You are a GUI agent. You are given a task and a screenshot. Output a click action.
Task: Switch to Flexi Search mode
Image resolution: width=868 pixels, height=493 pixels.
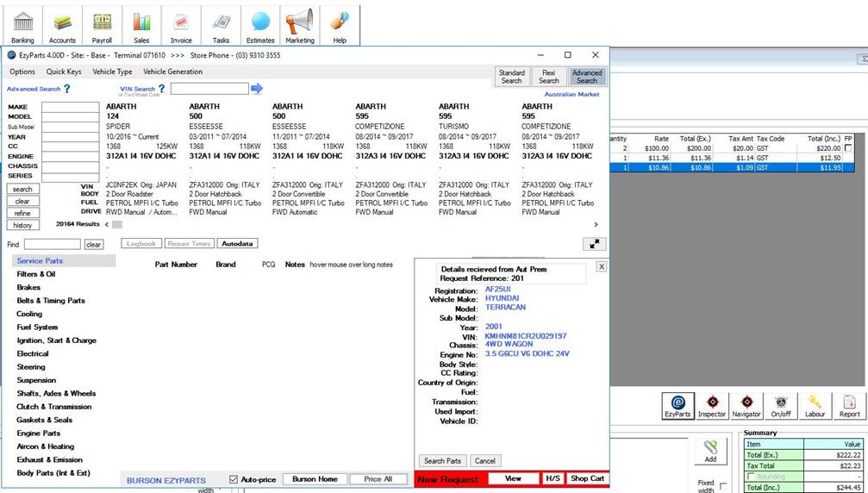(x=549, y=77)
